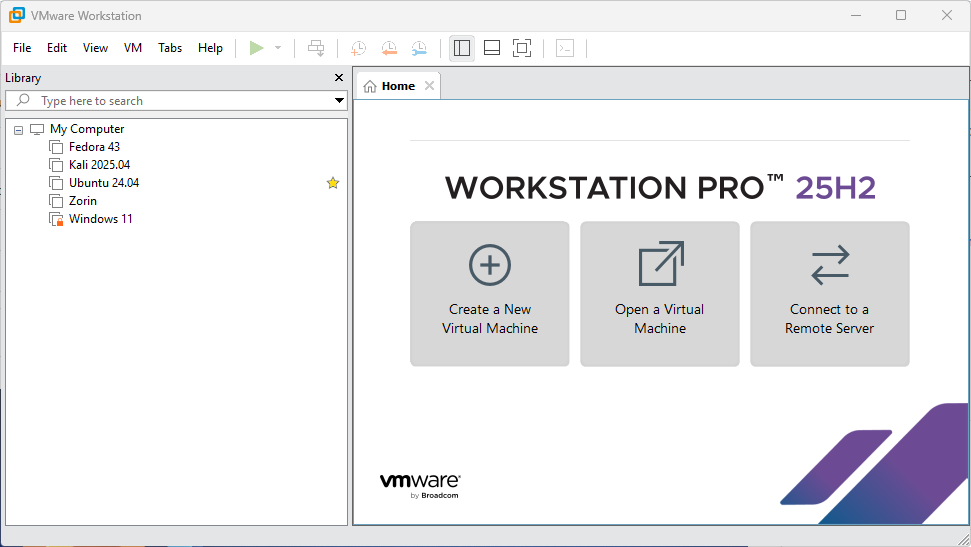Collapse the My Computer tree node

coord(19,130)
